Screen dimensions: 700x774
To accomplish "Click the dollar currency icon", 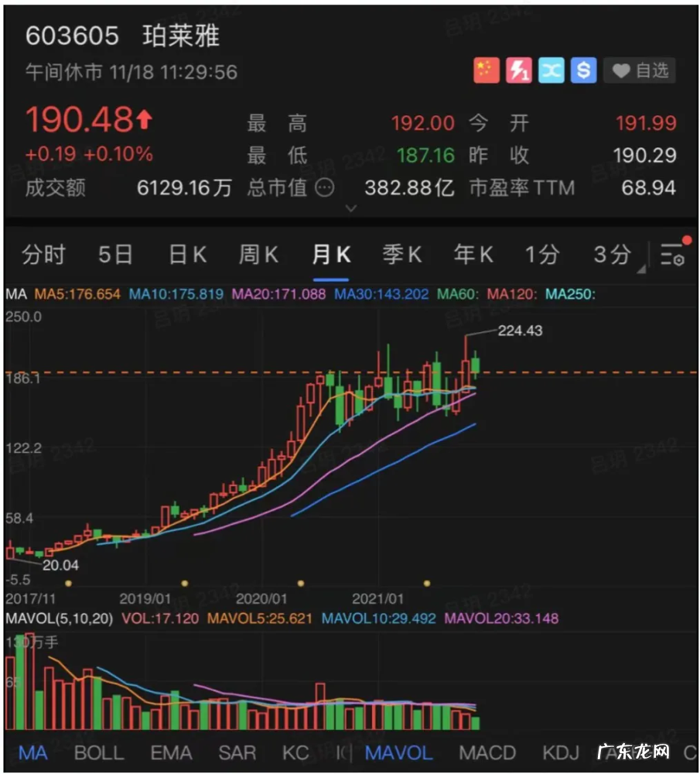I will (x=583, y=70).
